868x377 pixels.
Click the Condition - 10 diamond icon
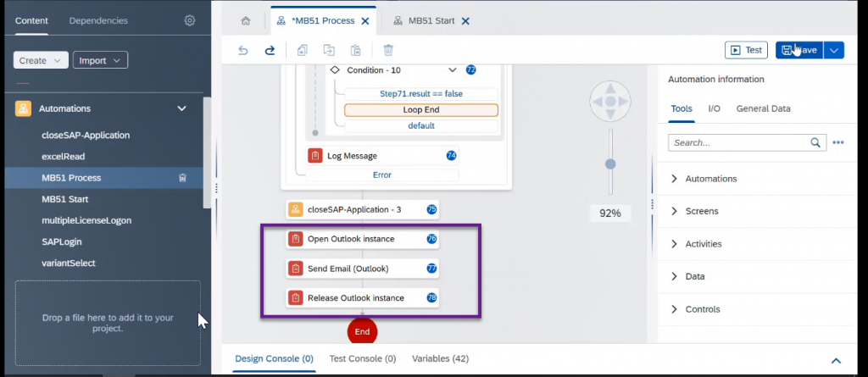334,70
